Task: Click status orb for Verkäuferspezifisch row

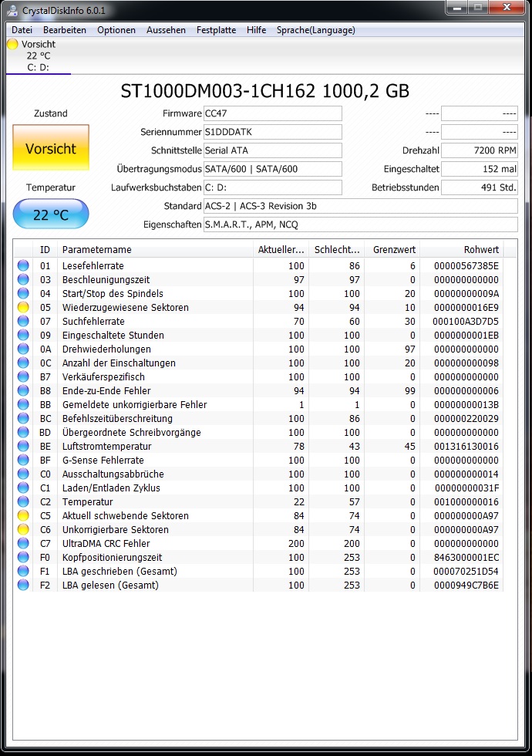Action: [x=22, y=376]
